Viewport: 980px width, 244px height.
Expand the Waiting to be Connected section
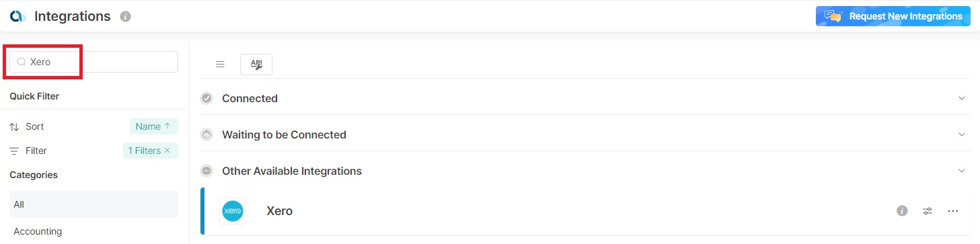961,134
